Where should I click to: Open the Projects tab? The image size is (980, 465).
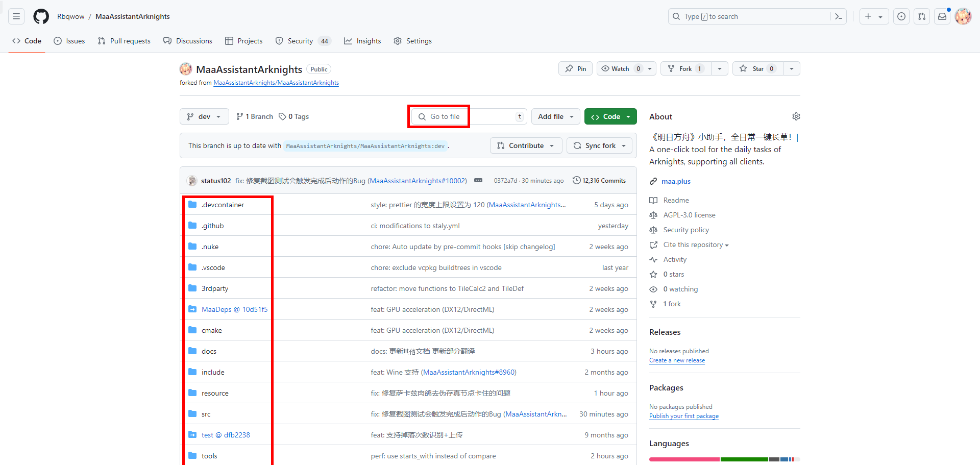tap(244, 41)
